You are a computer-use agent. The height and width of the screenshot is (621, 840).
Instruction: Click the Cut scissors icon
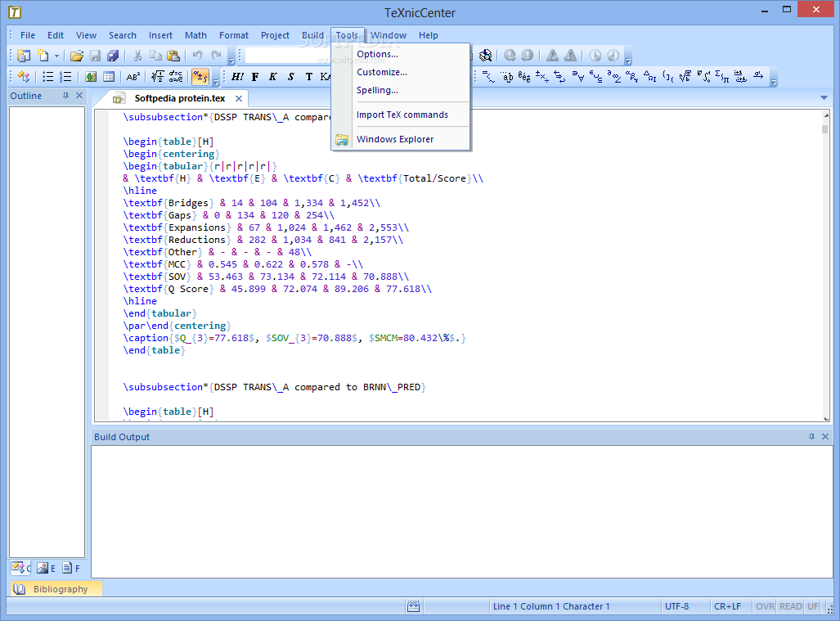[137, 55]
